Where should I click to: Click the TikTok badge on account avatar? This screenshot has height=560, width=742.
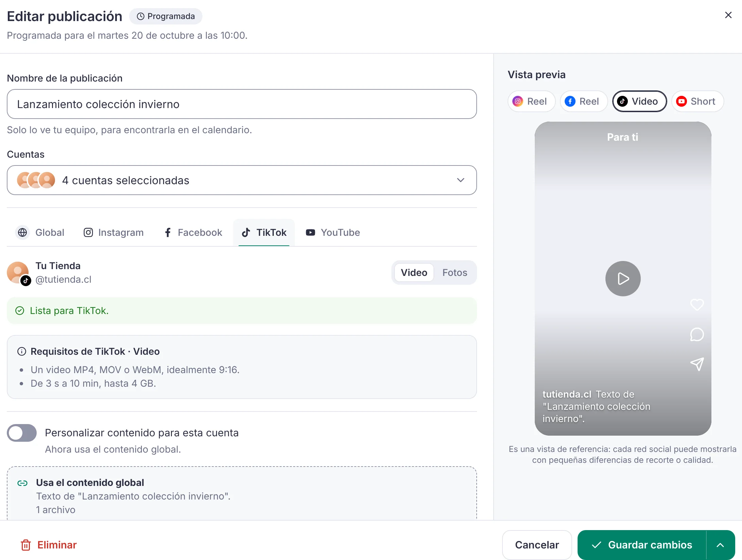pos(26,281)
